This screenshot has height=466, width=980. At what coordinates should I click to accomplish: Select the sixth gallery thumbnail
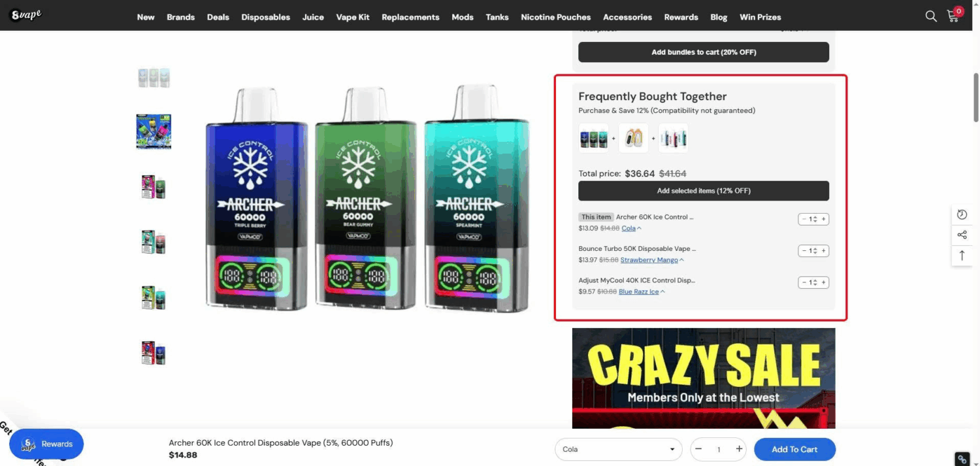pyautogui.click(x=154, y=353)
